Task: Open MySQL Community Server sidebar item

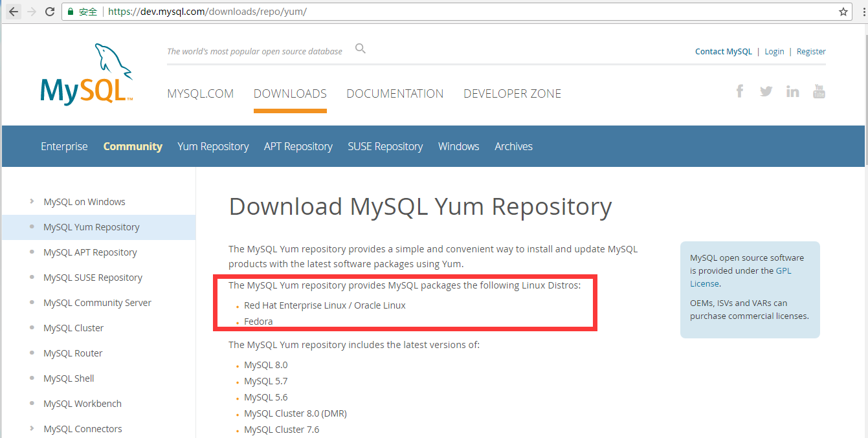Action: [x=97, y=303]
